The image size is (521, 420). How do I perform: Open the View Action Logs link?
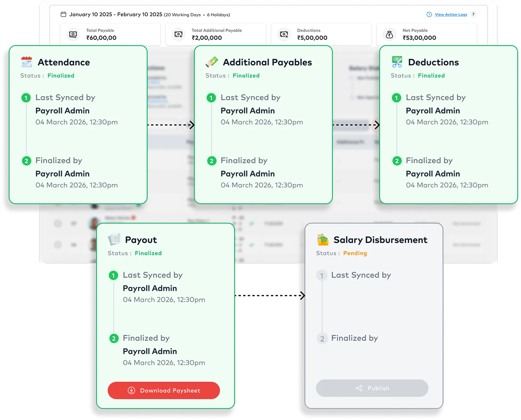point(451,14)
